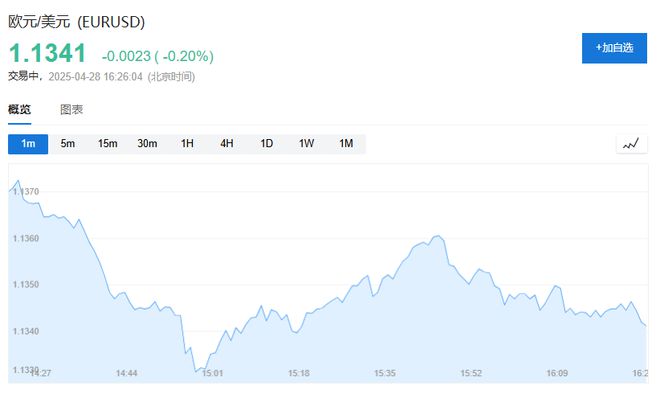Choose the 15m interval
This screenshot has width=660, height=394.
click(108, 144)
